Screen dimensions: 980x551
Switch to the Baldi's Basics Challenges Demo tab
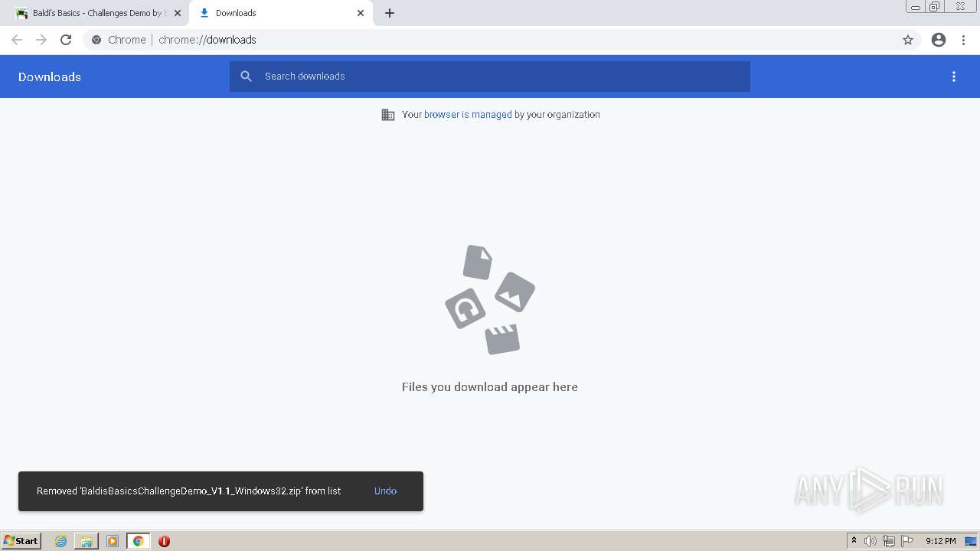96,13
